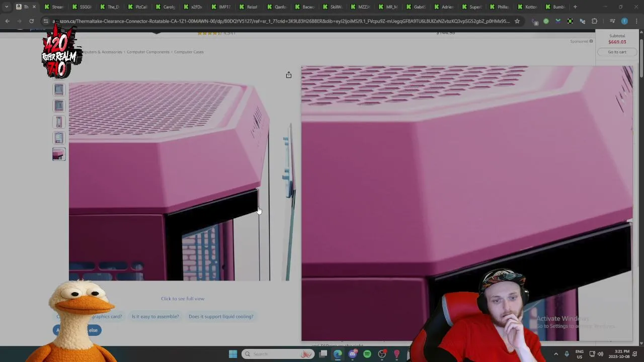Open the ENG US language switcher
This screenshot has height=362, width=644.
click(x=580, y=354)
